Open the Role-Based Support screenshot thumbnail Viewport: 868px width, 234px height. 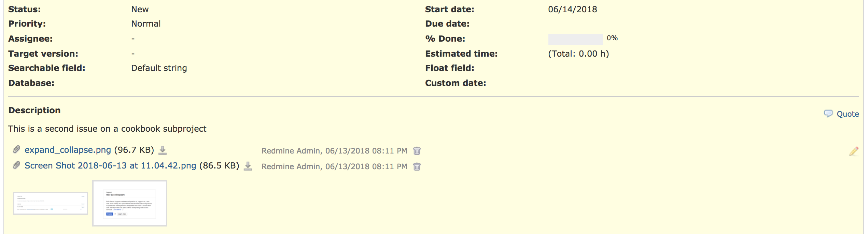coord(130,203)
